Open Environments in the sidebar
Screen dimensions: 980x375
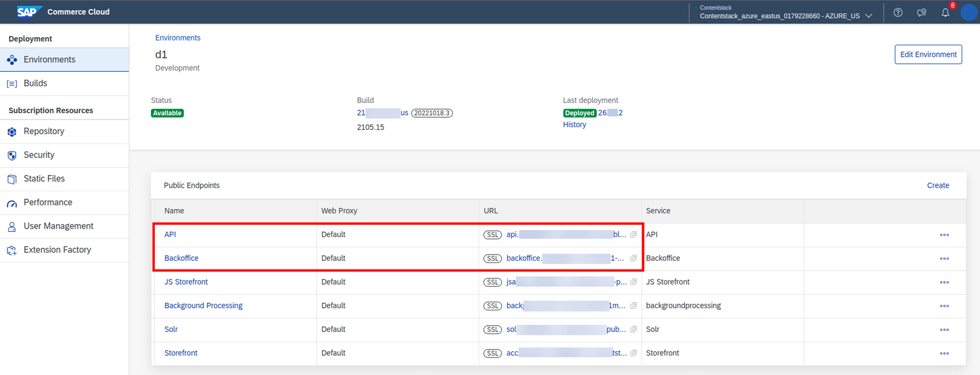coord(64,60)
